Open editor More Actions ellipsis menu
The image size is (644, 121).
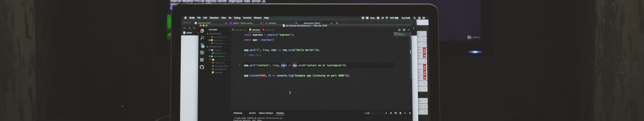[x=409, y=30]
